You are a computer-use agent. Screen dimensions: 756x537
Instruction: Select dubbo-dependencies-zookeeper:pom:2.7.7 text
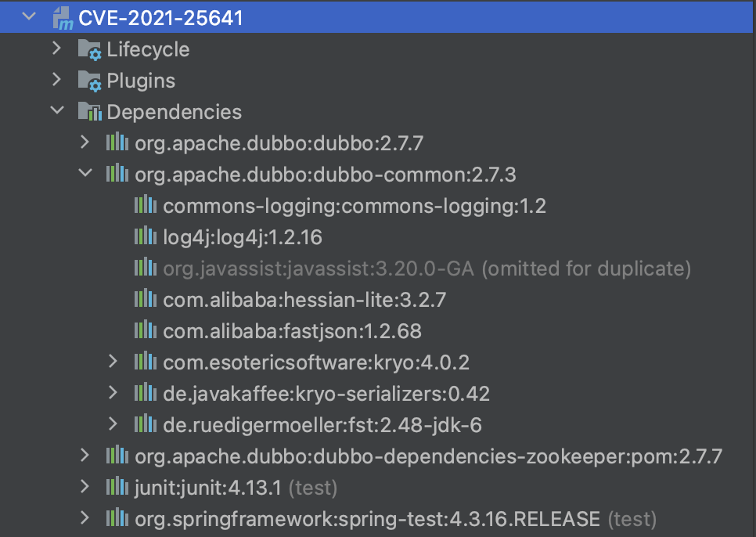(428, 457)
